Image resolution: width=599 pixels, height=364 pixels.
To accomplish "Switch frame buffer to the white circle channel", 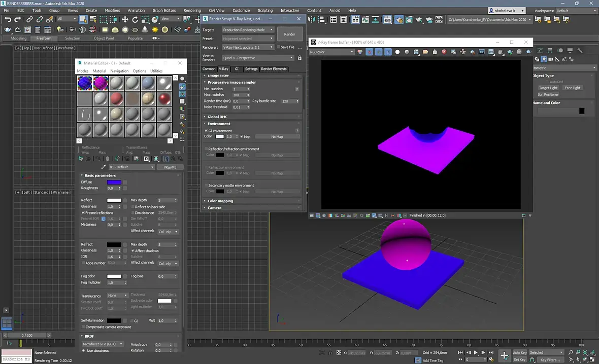I will 397,52.
